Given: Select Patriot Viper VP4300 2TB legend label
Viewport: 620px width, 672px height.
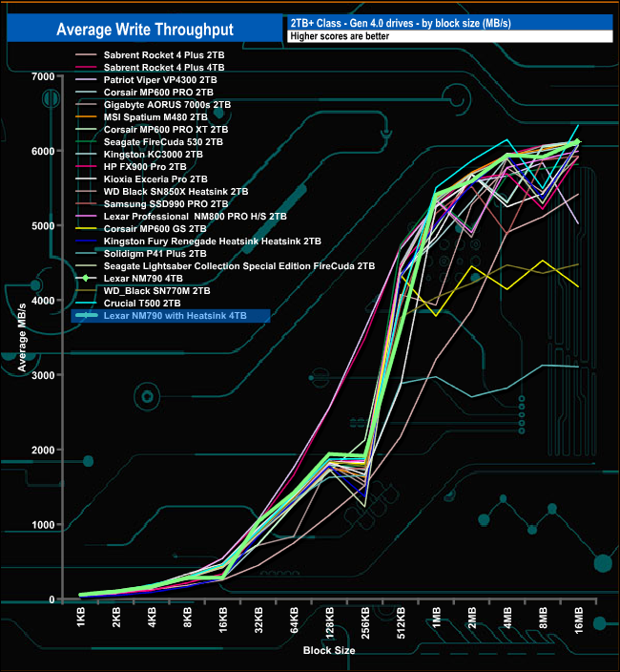Looking at the screenshot, I should [160, 80].
